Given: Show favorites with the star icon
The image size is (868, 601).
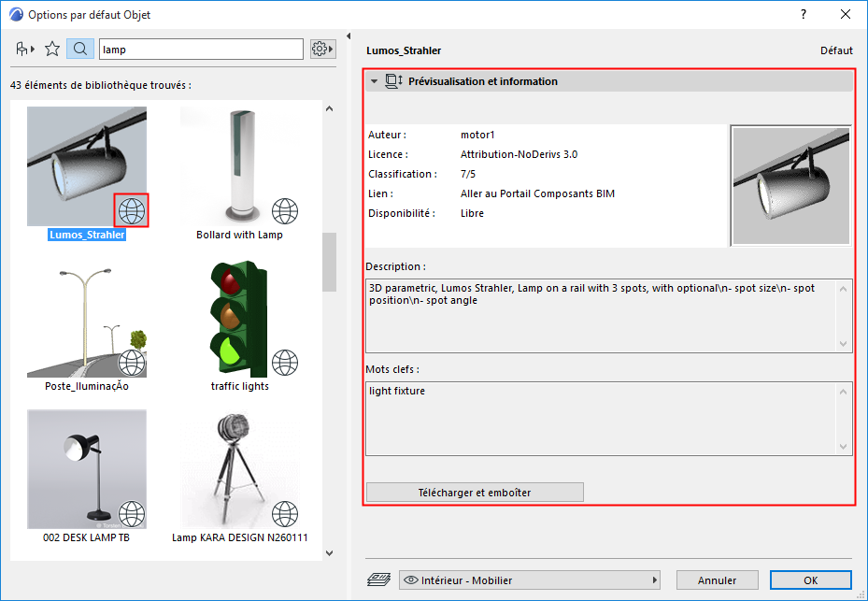Looking at the screenshot, I should point(52,50).
